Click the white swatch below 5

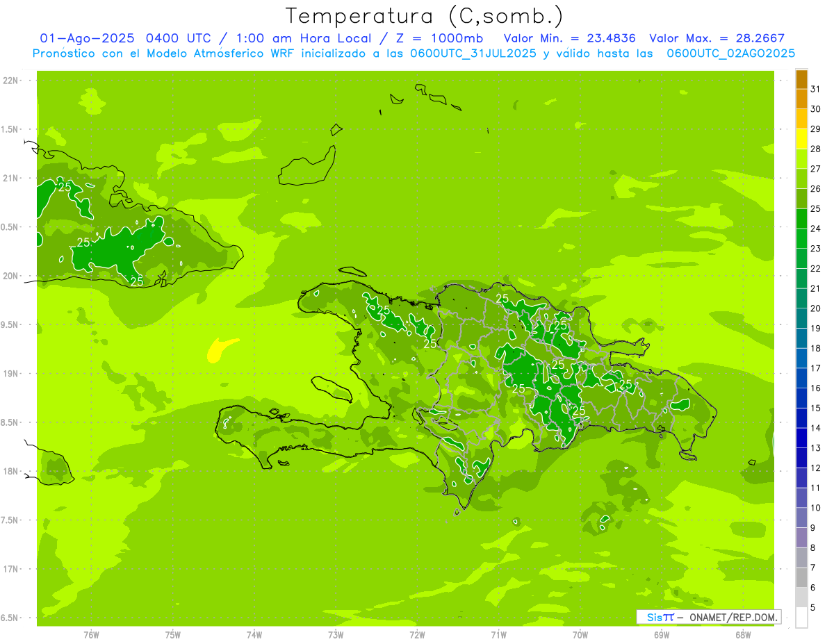tap(801, 618)
